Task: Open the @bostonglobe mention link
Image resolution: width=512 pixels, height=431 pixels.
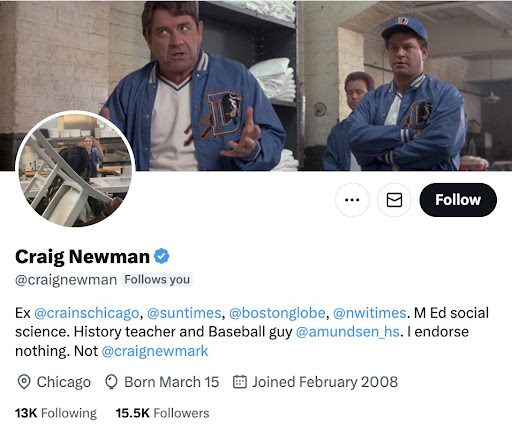Action: pos(277,313)
